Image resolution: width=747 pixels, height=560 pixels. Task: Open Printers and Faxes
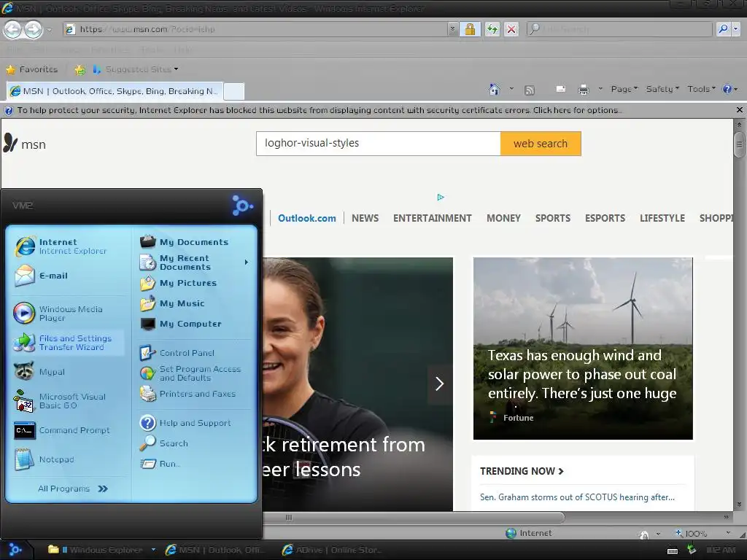pos(194,394)
